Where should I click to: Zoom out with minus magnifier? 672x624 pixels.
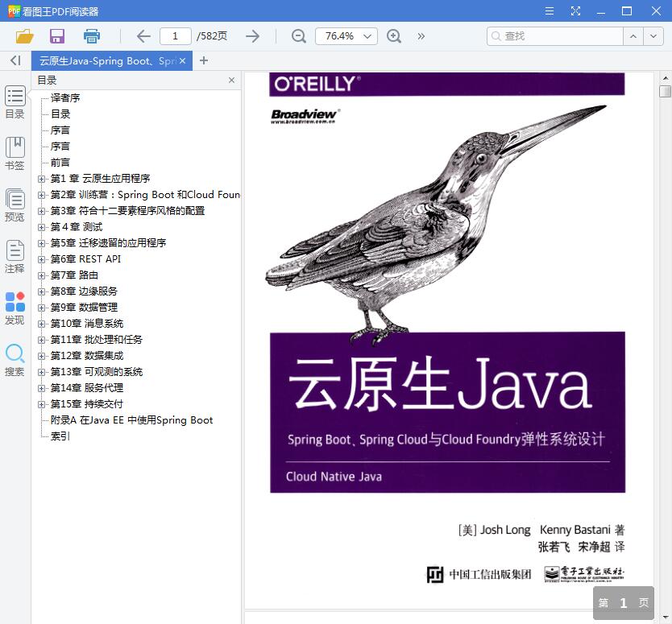[299, 36]
